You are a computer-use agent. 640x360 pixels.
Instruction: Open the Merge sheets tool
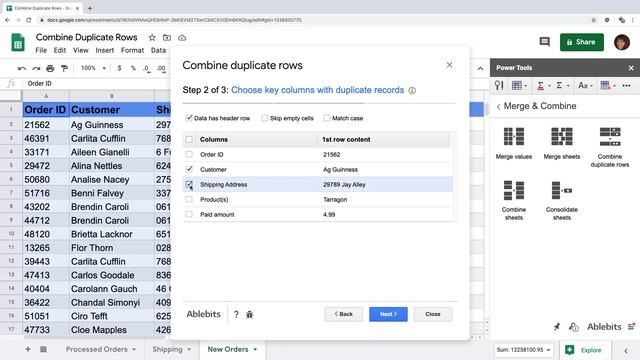(x=562, y=143)
